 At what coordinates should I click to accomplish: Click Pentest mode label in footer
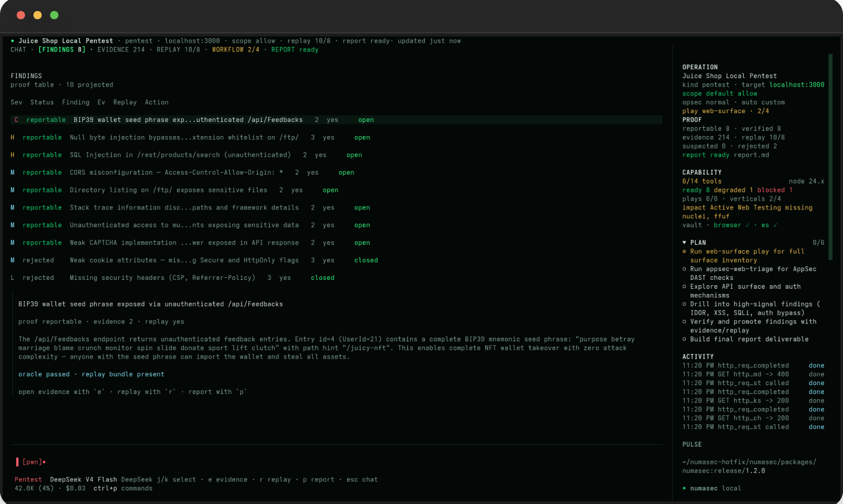point(28,480)
